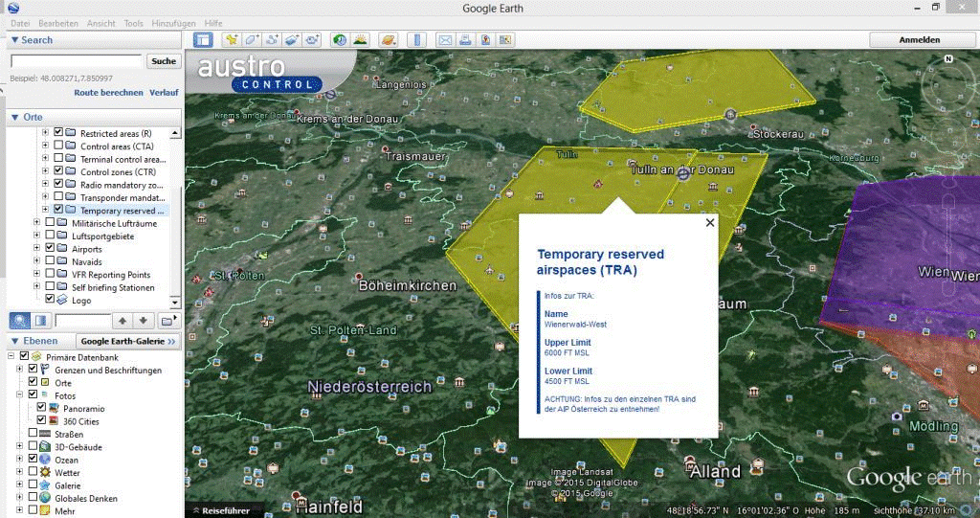Open the Hilfe menu
Viewport: 980px width, 518px height.
click(x=213, y=23)
